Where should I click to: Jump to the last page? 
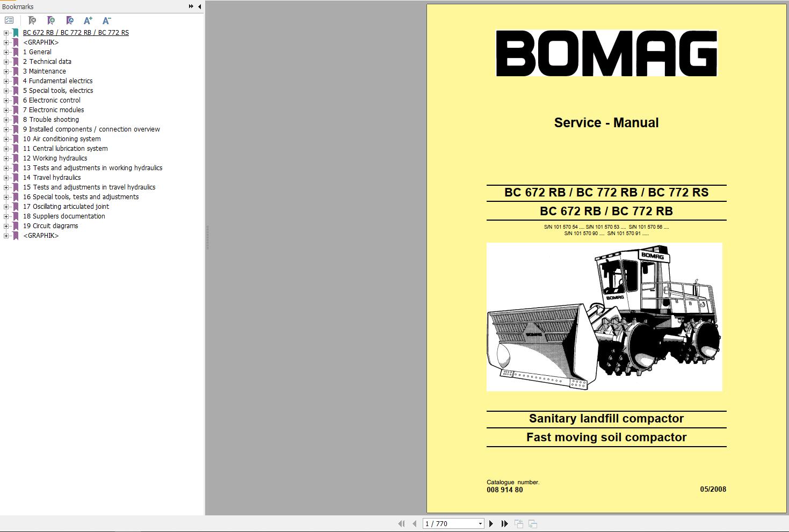tap(504, 523)
